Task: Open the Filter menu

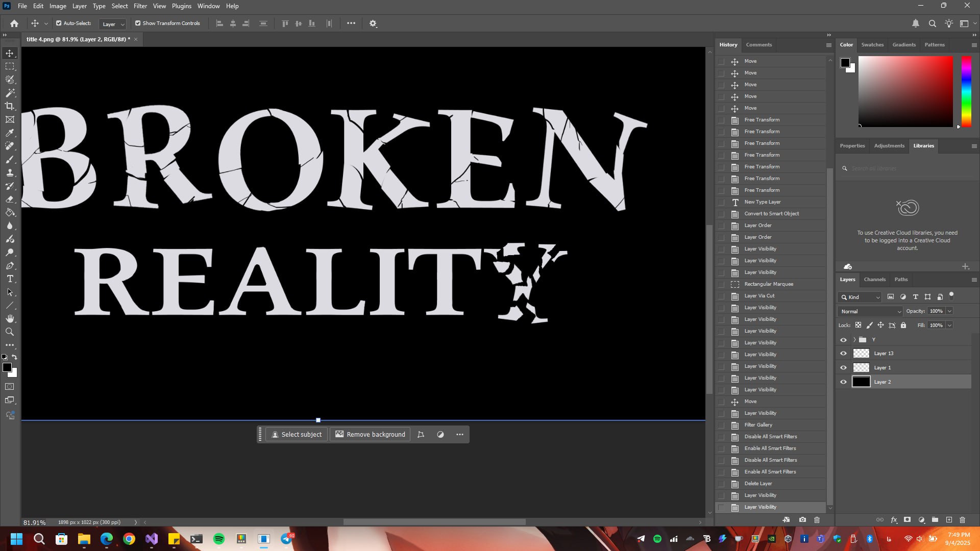Action: coord(140,6)
